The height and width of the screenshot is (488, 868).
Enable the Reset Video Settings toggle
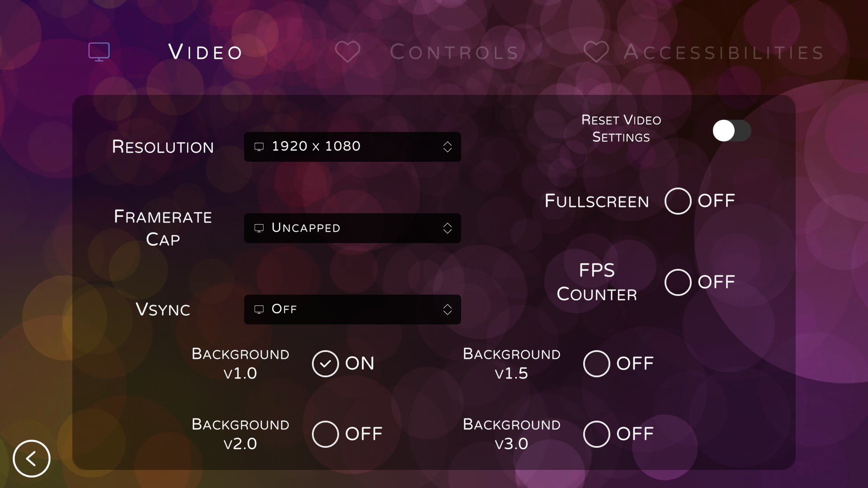pos(731,131)
